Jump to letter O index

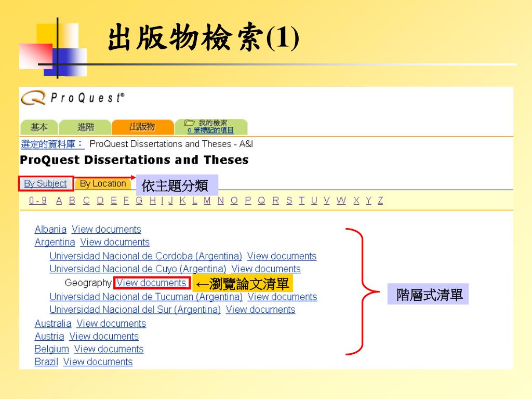pos(234,201)
